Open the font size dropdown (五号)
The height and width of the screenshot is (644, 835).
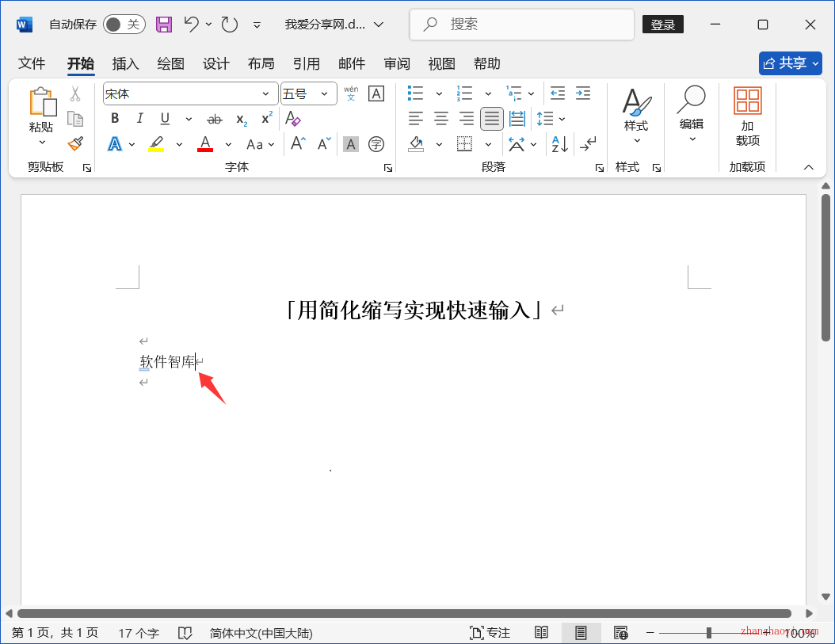324,94
